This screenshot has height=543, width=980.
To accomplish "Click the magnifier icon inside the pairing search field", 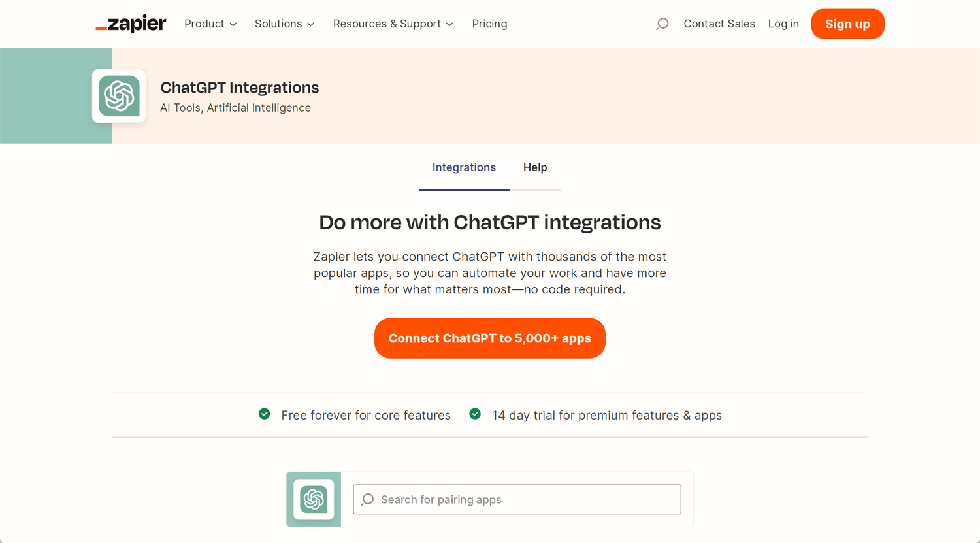I will 368,499.
